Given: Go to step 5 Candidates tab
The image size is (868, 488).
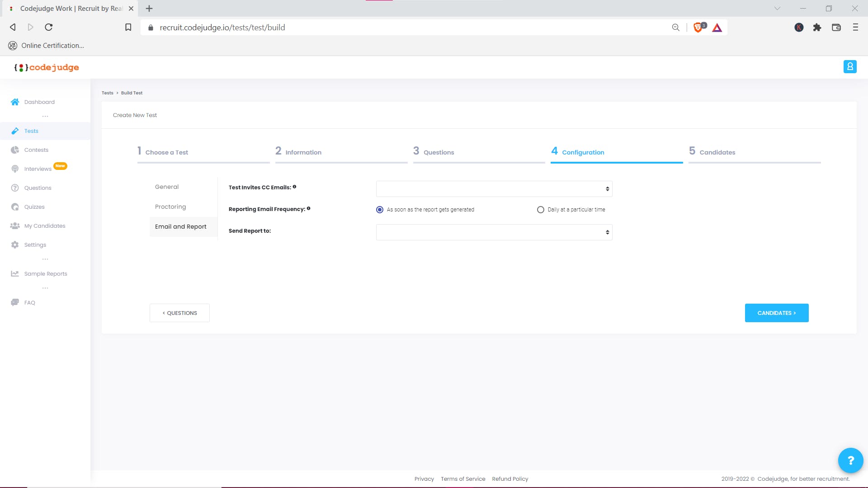Looking at the screenshot, I should click(x=717, y=152).
